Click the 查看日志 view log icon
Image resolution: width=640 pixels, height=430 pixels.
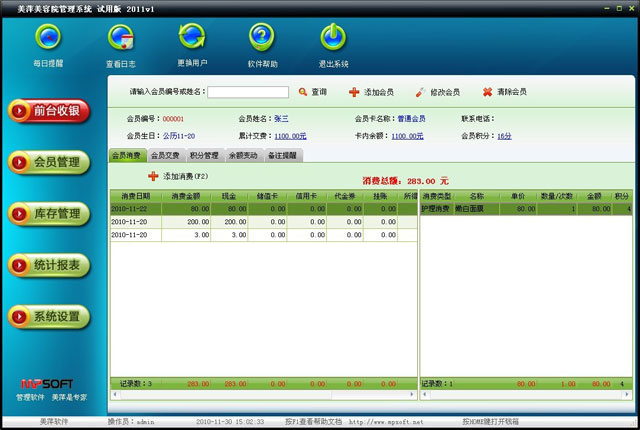[122, 38]
